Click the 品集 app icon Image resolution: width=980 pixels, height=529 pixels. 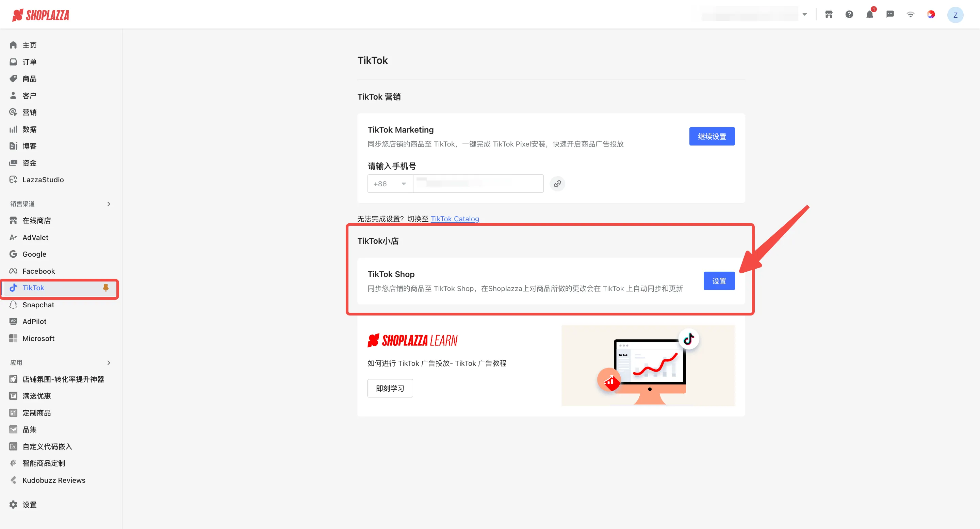(x=13, y=429)
